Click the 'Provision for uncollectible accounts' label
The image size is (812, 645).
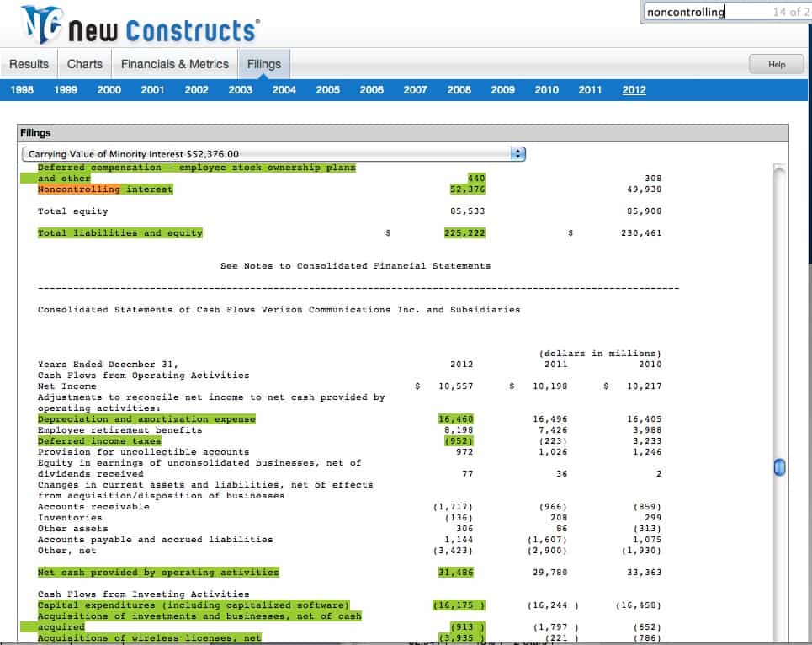tap(143, 452)
